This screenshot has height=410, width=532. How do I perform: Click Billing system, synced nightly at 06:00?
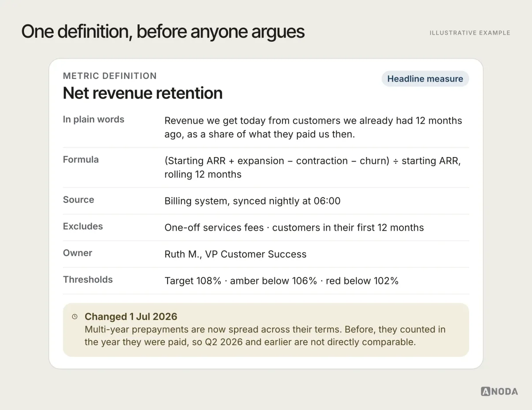pos(253,201)
